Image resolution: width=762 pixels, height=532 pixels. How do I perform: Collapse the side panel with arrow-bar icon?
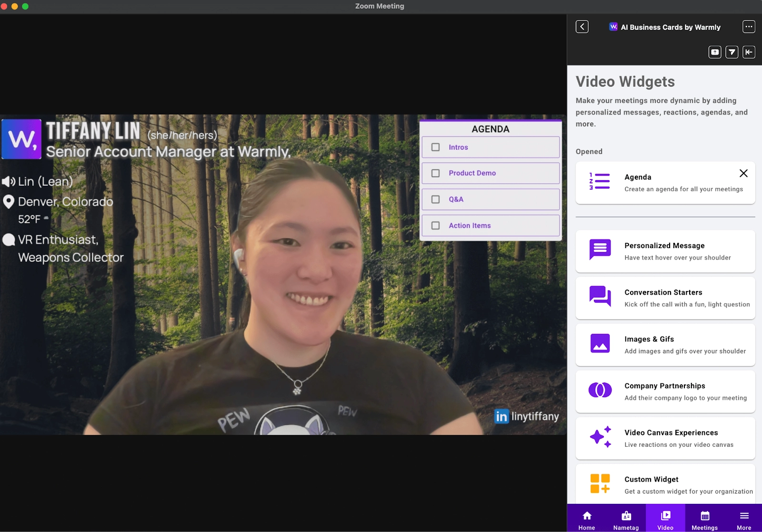tap(749, 52)
